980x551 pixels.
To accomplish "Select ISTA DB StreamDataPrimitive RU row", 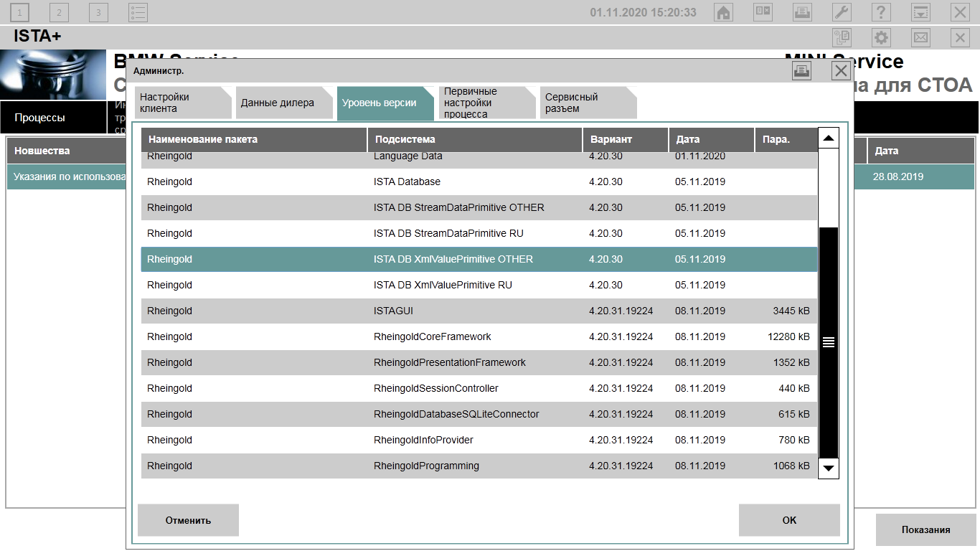I will click(x=479, y=233).
